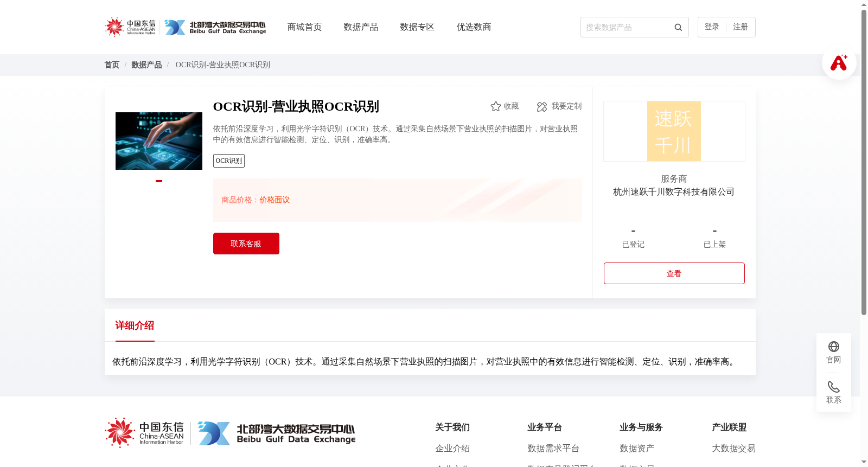The image size is (868, 467).
Task: Click the star favorite icon
Action: (495, 106)
